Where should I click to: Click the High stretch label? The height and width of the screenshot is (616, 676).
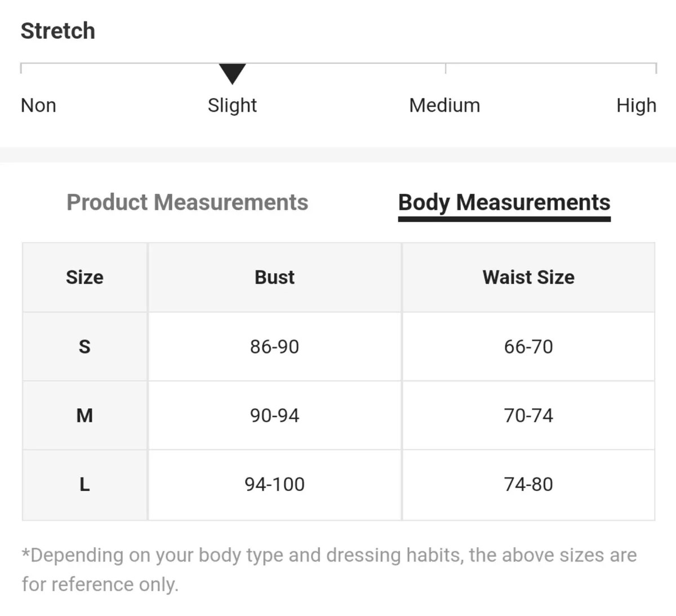[x=637, y=105]
